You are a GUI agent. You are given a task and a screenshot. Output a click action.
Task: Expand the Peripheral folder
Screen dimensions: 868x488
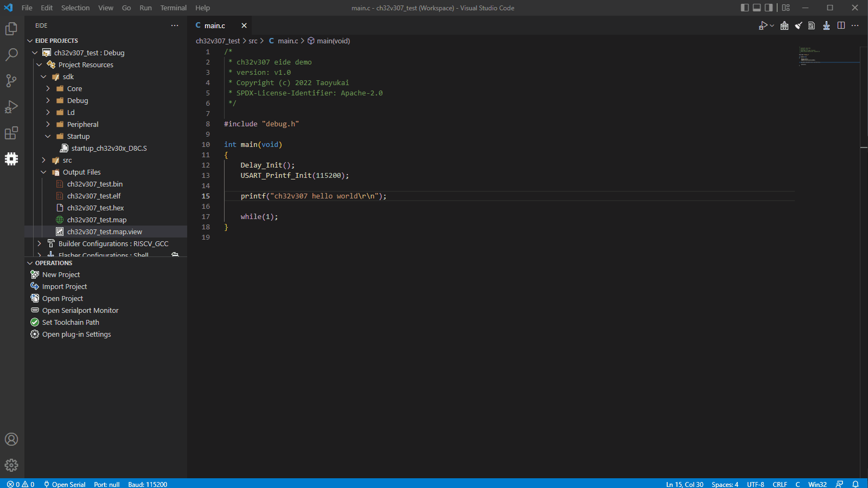[x=48, y=124]
